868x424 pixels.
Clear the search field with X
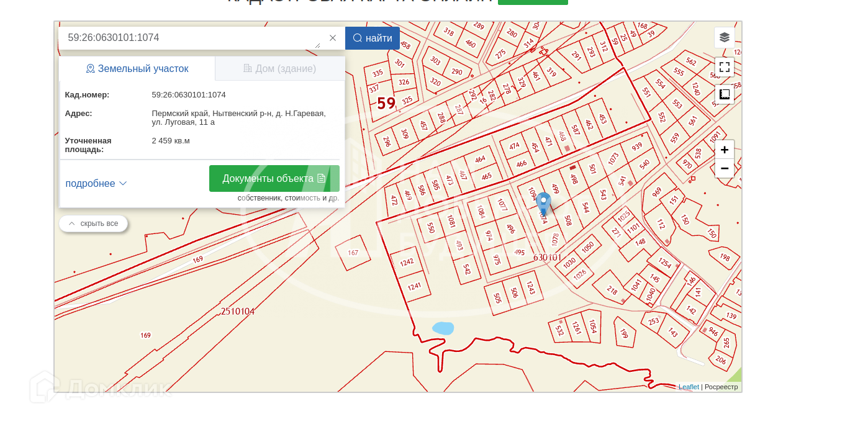333,38
